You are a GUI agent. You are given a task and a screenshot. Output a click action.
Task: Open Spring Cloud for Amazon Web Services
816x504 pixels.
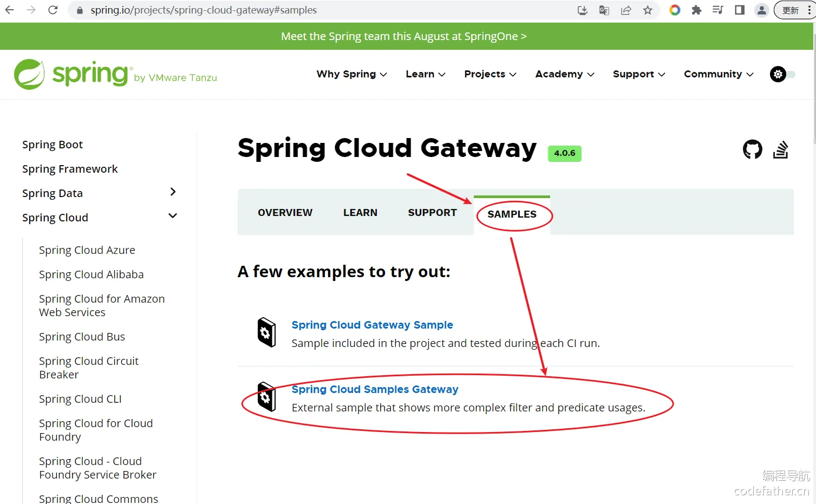pyautogui.click(x=102, y=305)
